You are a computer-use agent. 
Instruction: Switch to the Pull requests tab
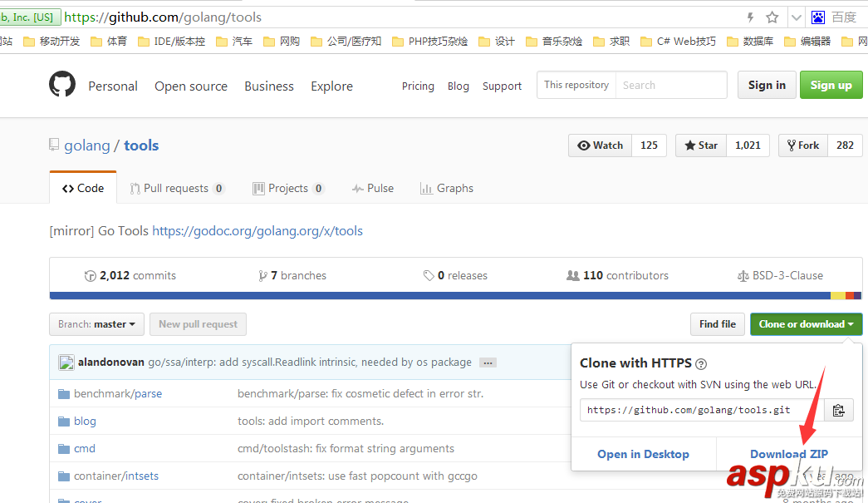point(177,189)
